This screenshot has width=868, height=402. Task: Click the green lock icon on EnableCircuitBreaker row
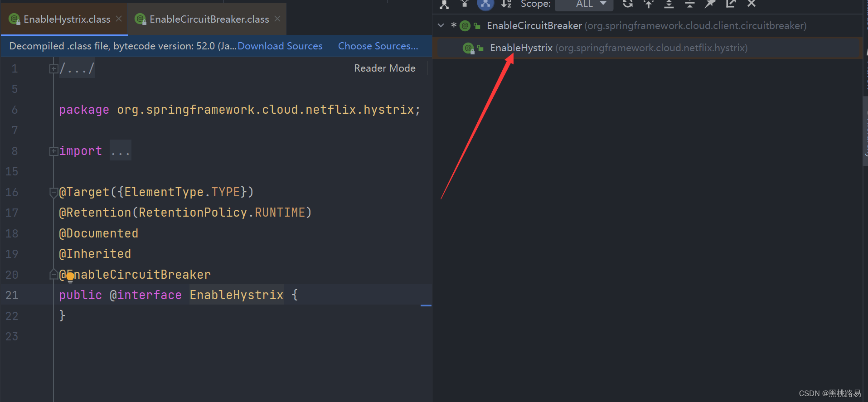(477, 26)
